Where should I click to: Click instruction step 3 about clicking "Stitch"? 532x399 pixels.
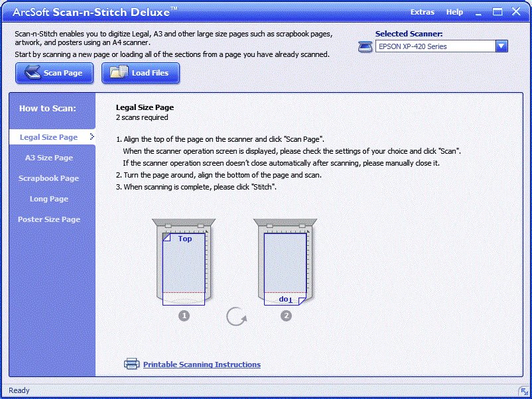point(196,187)
